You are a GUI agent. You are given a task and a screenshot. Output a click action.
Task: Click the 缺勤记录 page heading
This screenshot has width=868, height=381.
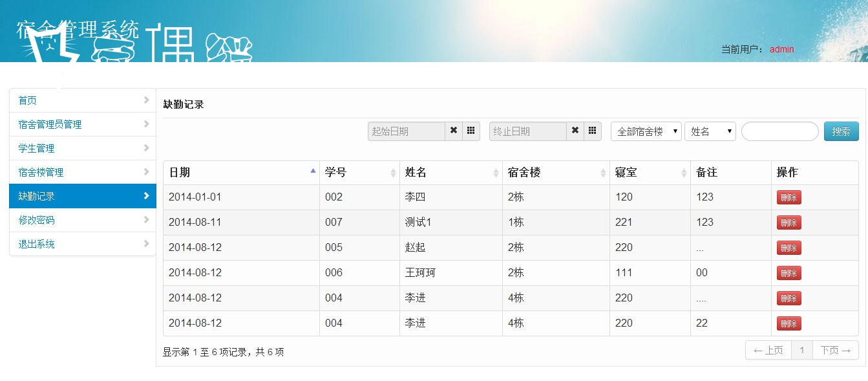(x=184, y=104)
